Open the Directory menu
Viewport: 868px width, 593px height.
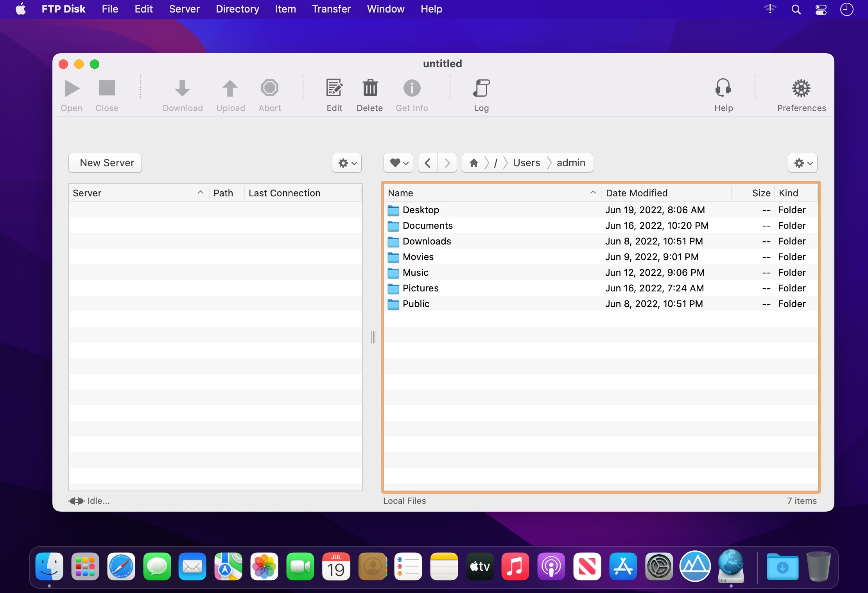(x=237, y=9)
